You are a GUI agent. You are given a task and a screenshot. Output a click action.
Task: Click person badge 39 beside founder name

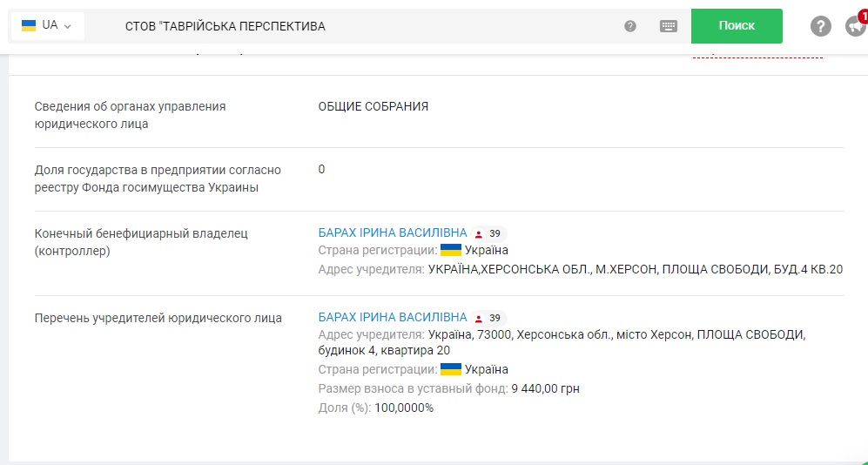pos(489,318)
